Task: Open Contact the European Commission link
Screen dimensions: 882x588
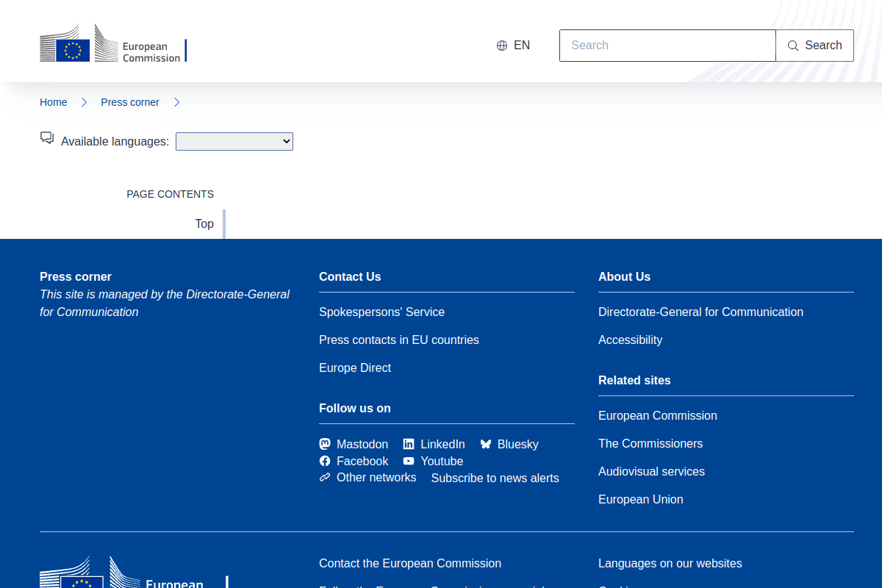Action: (410, 563)
